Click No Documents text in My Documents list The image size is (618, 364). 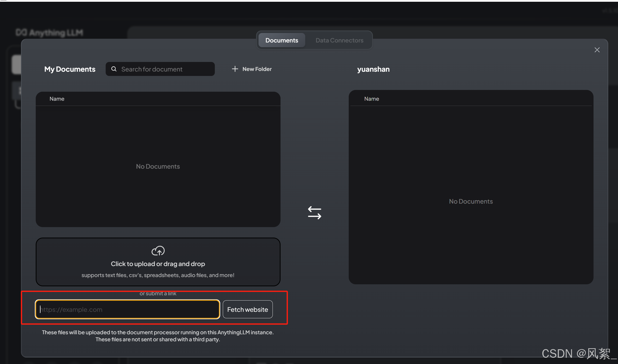pyautogui.click(x=158, y=166)
